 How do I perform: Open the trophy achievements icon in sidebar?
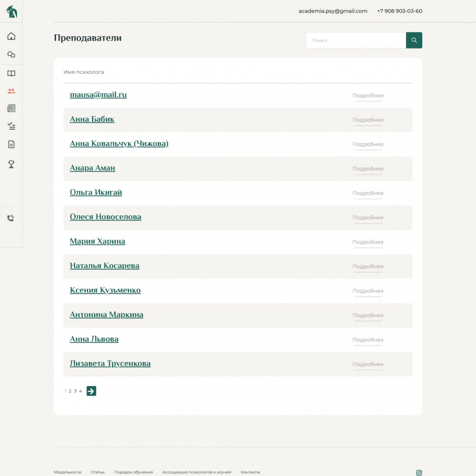point(11,164)
